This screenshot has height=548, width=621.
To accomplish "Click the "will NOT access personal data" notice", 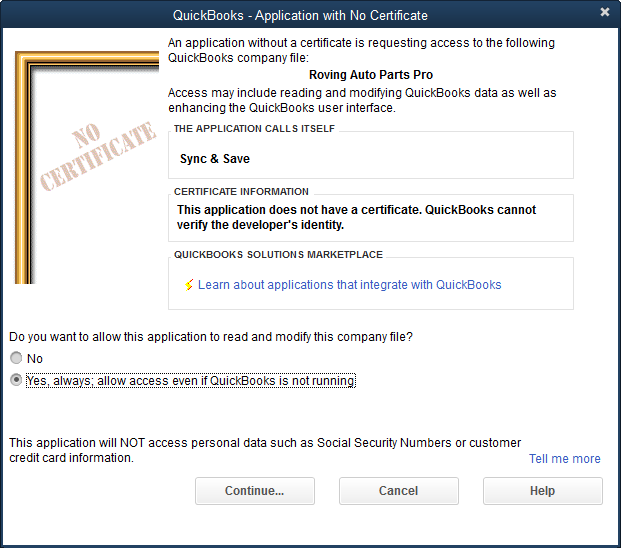I will pos(265,450).
